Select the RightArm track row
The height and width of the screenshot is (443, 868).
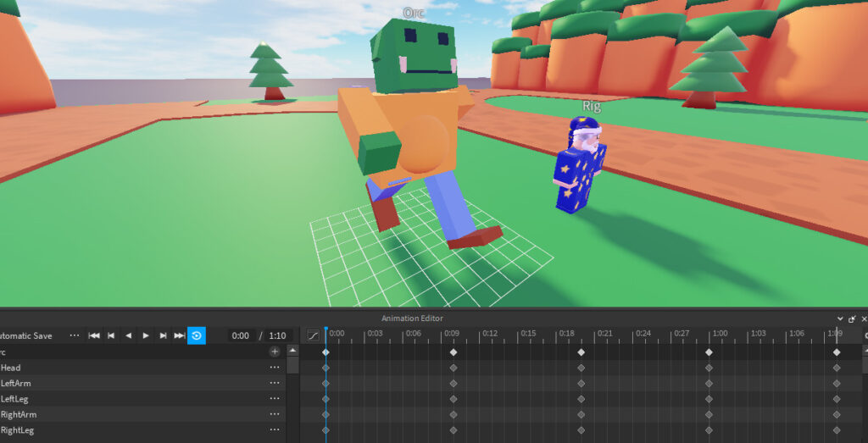[x=142, y=415]
